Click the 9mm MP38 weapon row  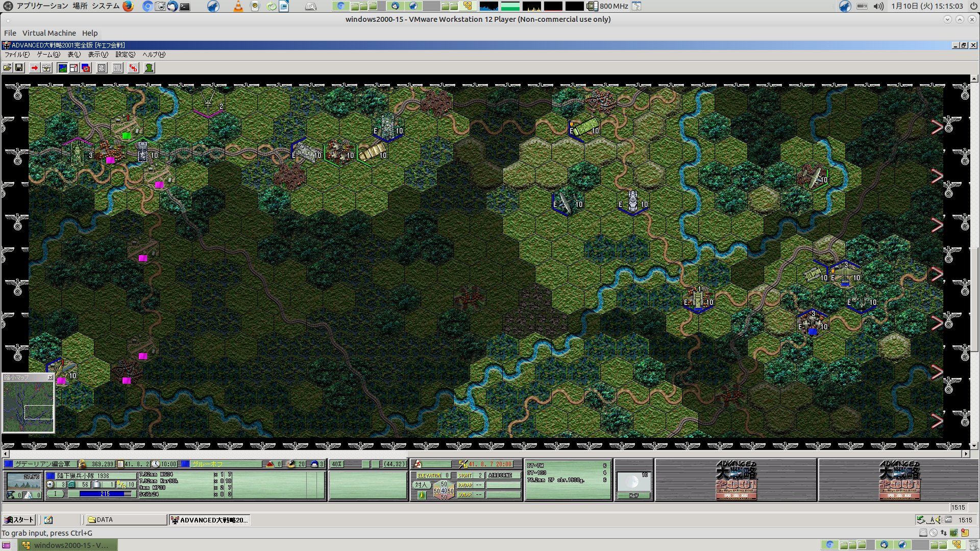(x=186, y=488)
